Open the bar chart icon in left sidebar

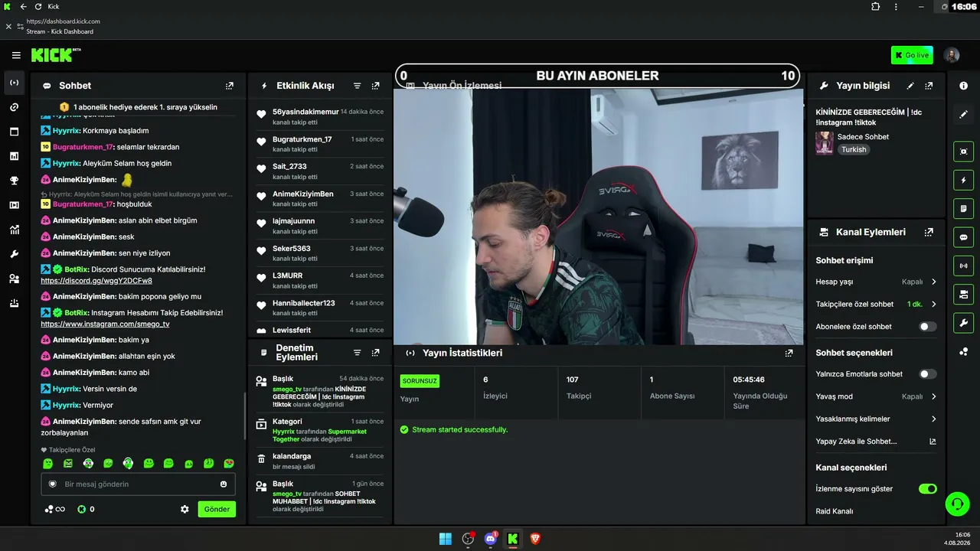pos(14,156)
